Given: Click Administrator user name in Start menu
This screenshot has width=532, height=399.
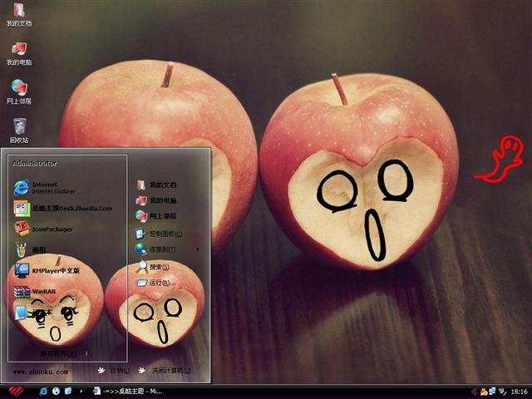Looking at the screenshot, I should coord(35,163).
